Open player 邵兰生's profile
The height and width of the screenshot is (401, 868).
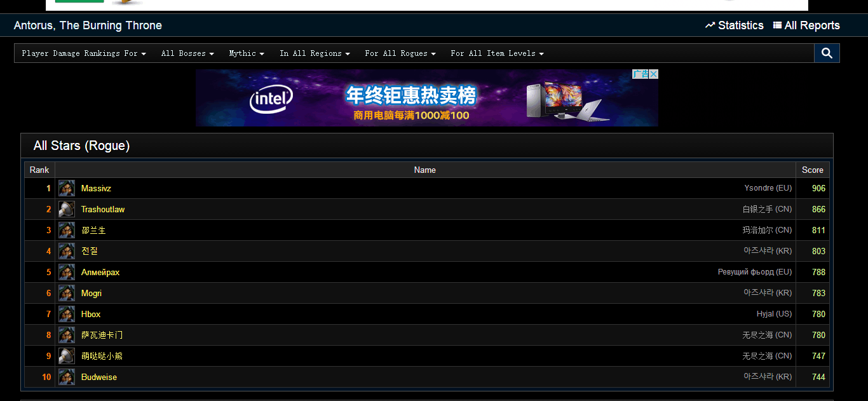93,231
